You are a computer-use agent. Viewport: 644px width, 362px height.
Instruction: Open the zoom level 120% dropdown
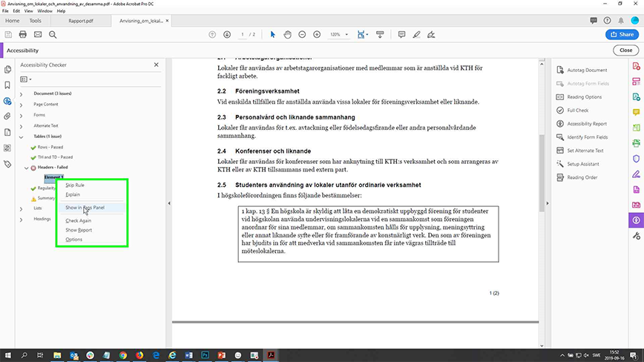(x=338, y=35)
